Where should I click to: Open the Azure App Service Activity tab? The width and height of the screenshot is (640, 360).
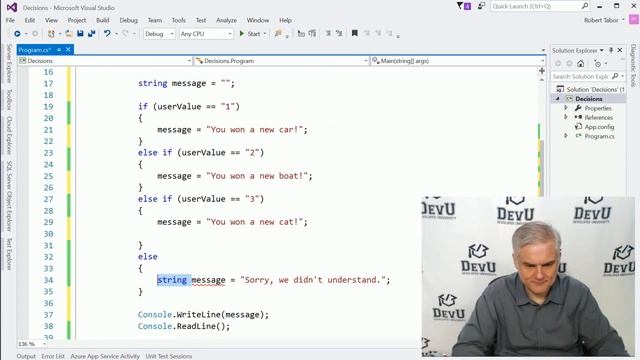[105, 356]
